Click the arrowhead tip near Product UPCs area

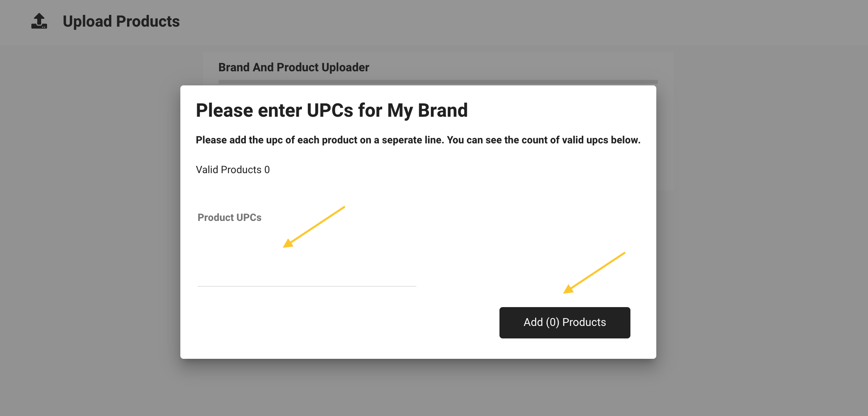pyautogui.click(x=287, y=244)
